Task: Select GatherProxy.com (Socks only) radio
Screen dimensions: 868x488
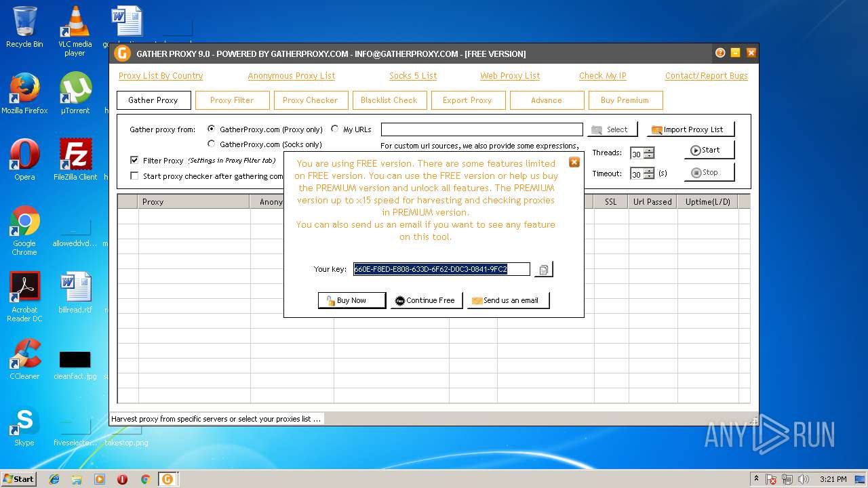Action: (x=212, y=144)
